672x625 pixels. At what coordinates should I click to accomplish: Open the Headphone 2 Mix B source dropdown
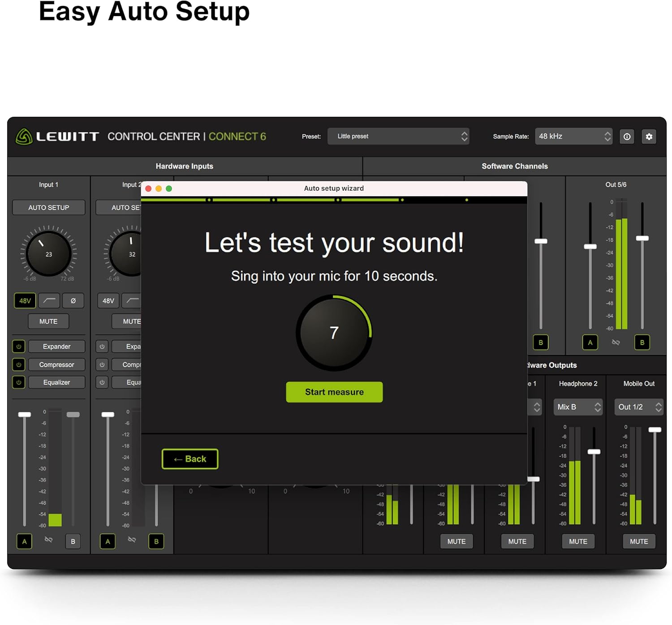(578, 407)
